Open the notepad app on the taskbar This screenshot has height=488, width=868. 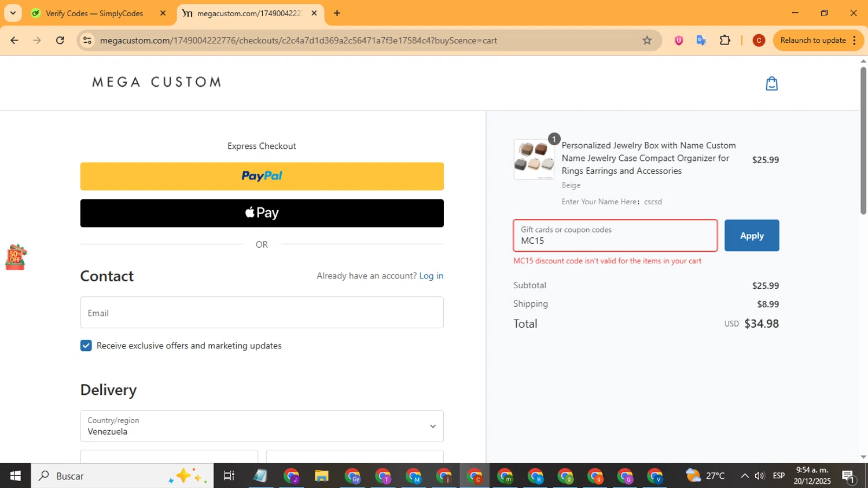(260, 476)
